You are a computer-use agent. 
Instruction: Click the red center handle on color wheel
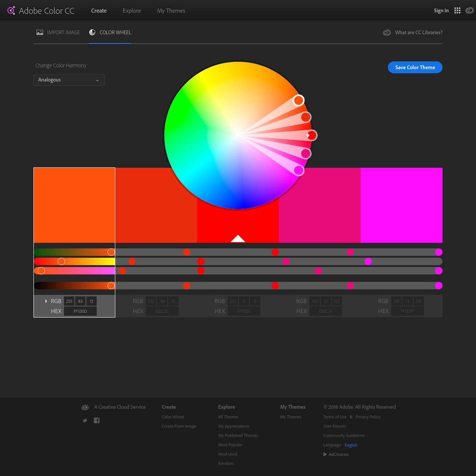[312, 136]
